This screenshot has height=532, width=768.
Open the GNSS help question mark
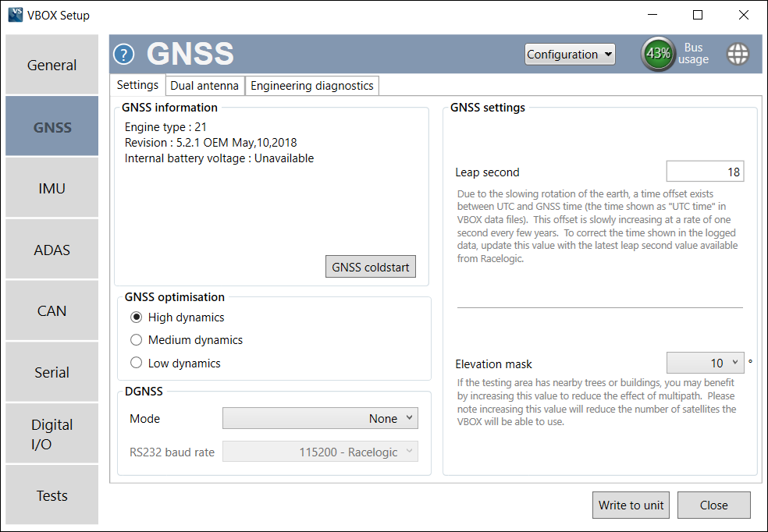pyautogui.click(x=123, y=54)
